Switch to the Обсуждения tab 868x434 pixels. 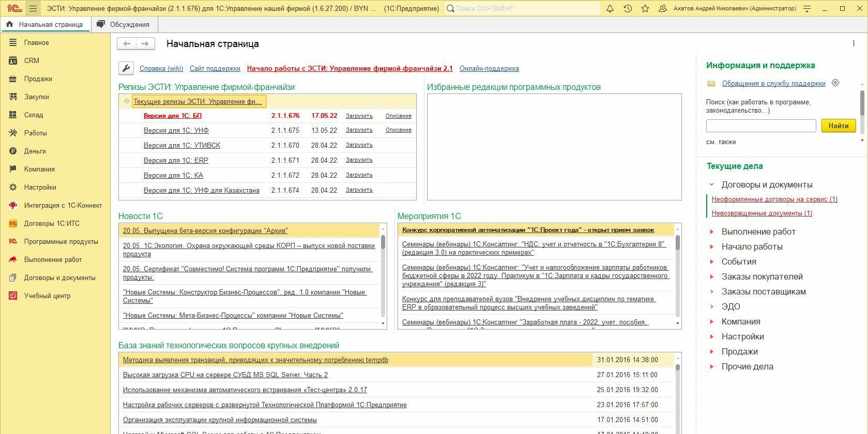(x=125, y=24)
